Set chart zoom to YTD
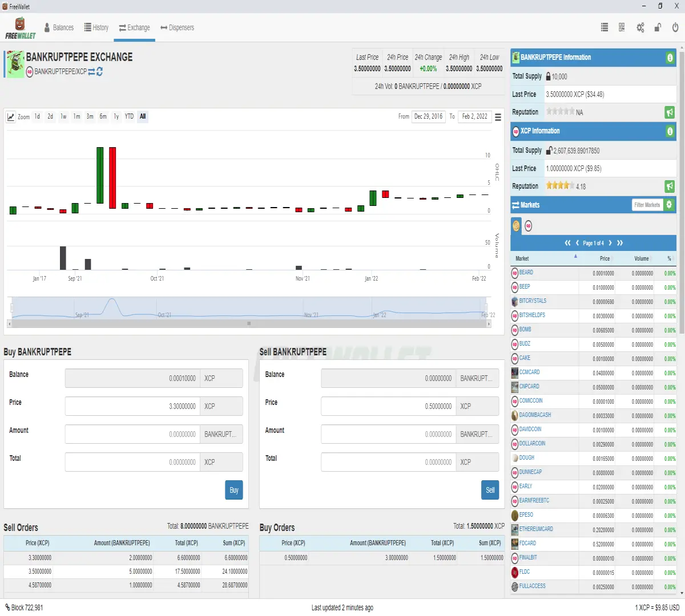The height and width of the screenshot is (616, 685). [129, 116]
